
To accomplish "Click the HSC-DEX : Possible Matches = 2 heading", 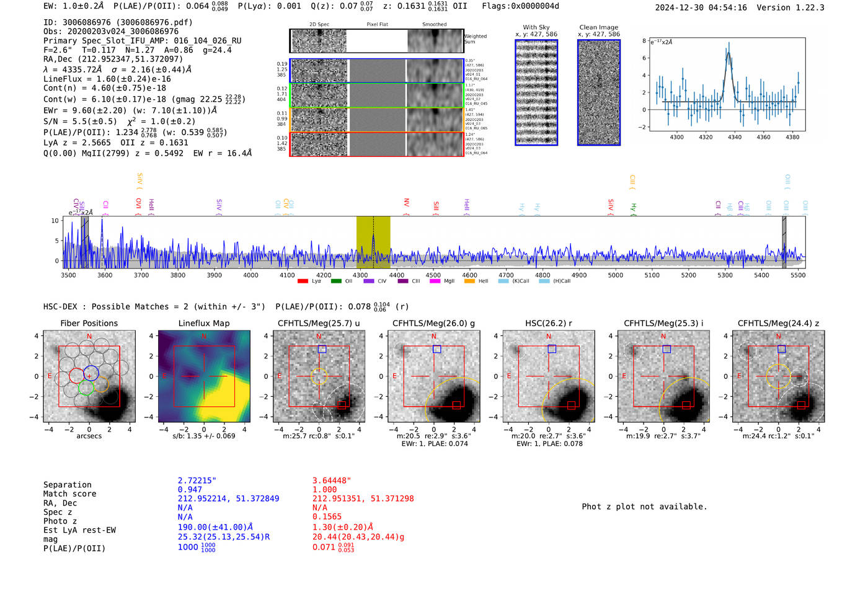I will coord(116,307).
